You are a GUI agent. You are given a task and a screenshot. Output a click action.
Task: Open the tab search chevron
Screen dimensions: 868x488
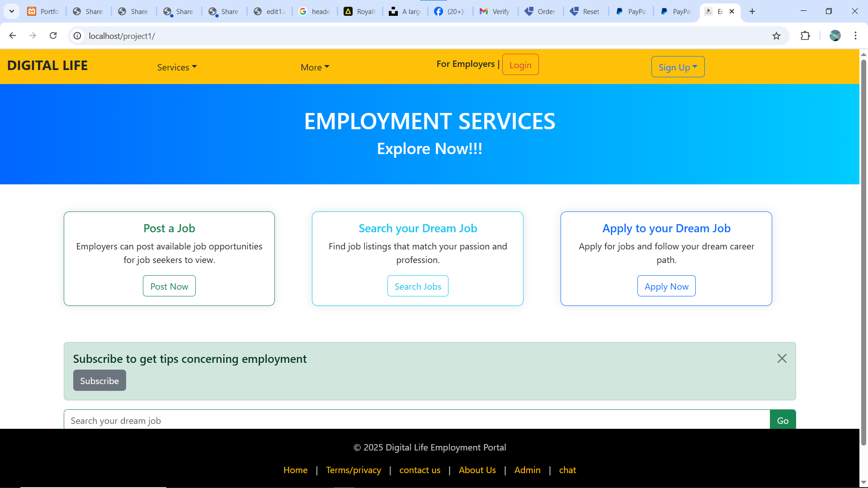pyautogui.click(x=11, y=11)
